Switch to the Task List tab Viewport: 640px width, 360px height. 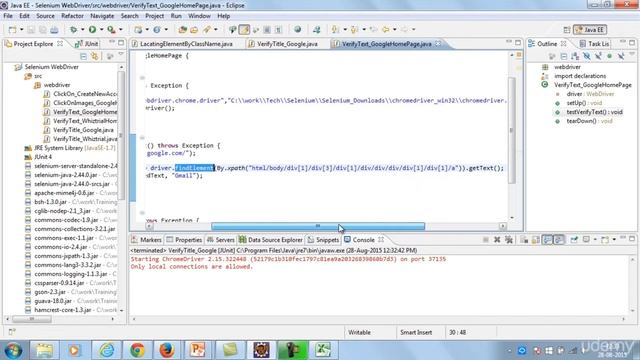[594, 44]
